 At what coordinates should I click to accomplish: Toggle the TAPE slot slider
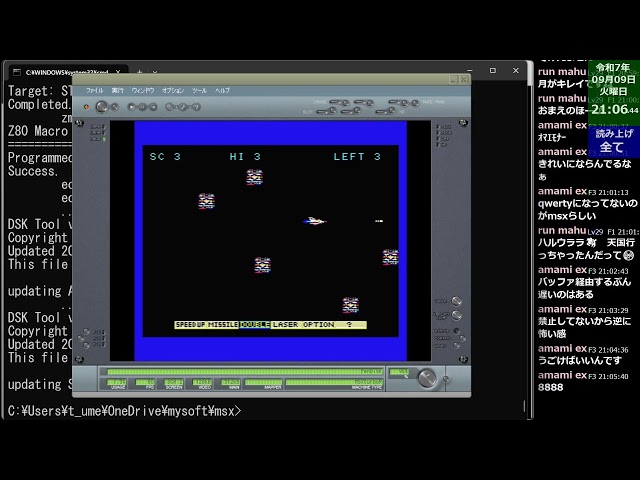(398, 102)
